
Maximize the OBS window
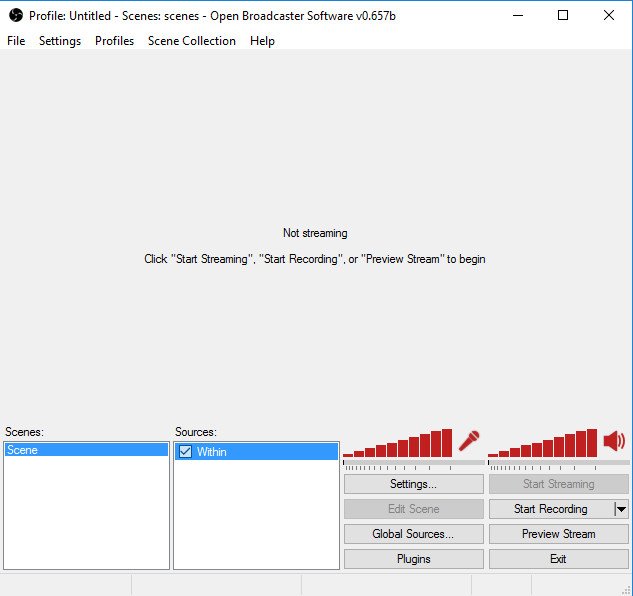point(563,15)
